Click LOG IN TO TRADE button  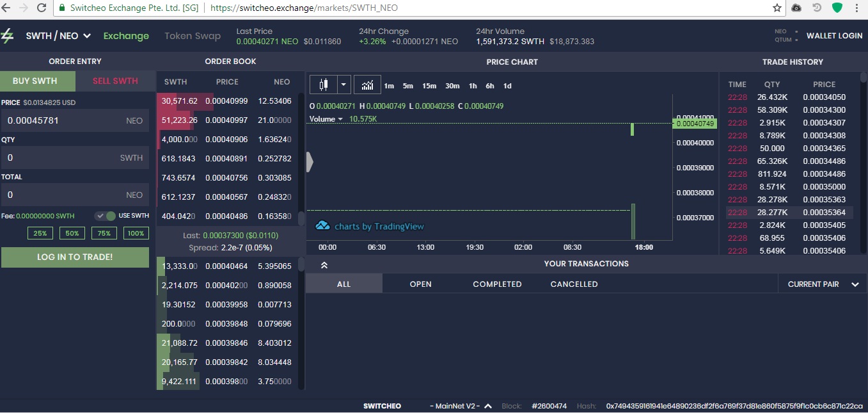[x=75, y=257]
